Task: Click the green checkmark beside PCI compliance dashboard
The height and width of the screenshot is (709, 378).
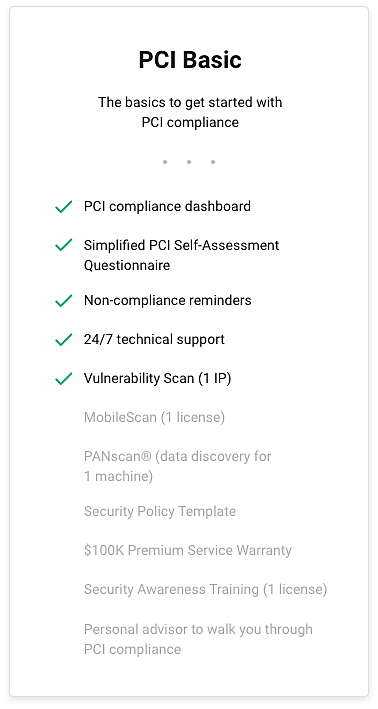Action: point(64,207)
